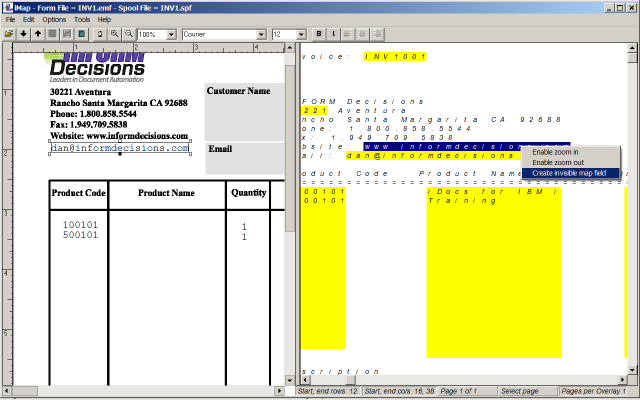Open the font size dropdown
Image resolution: width=640 pixels, height=400 pixels.
tap(303, 34)
